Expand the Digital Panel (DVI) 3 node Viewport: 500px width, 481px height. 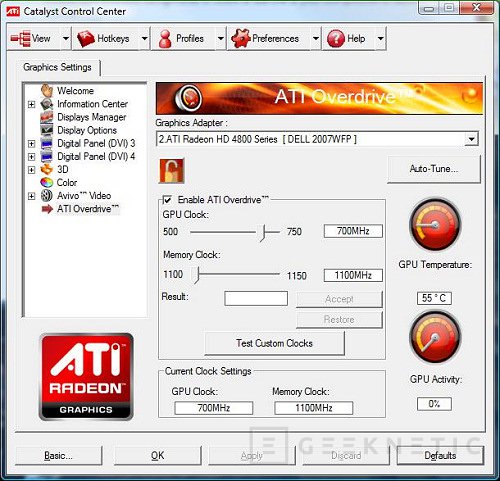pos(32,144)
